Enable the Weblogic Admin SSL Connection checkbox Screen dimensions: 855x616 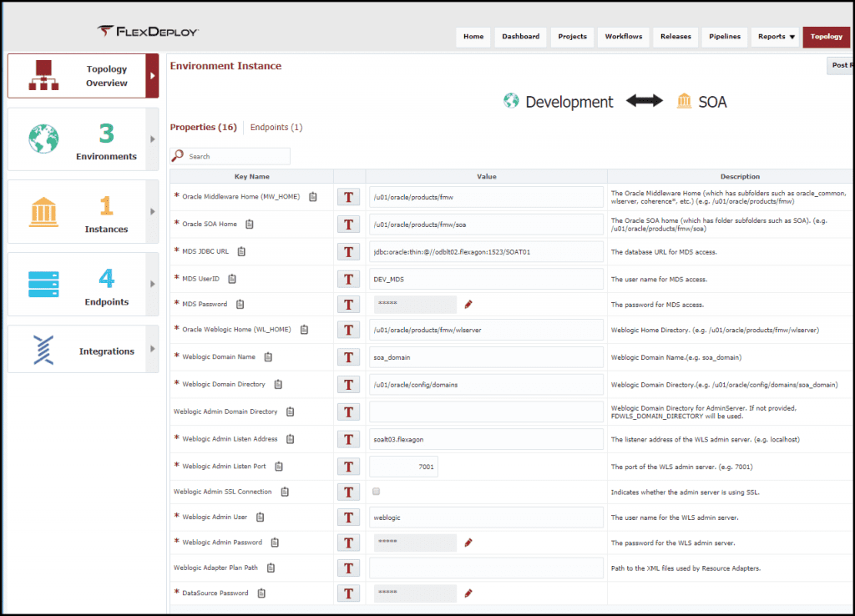coord(376,492)
